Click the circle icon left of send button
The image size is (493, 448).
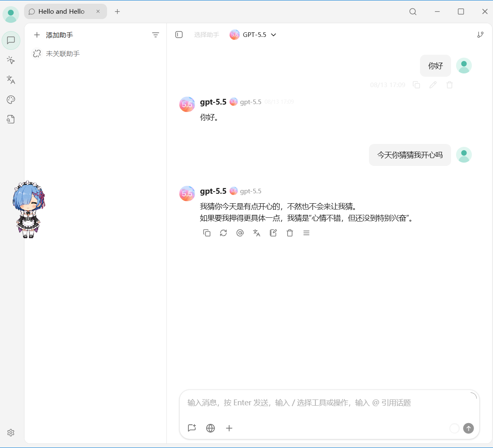click(x=454, y=428)
